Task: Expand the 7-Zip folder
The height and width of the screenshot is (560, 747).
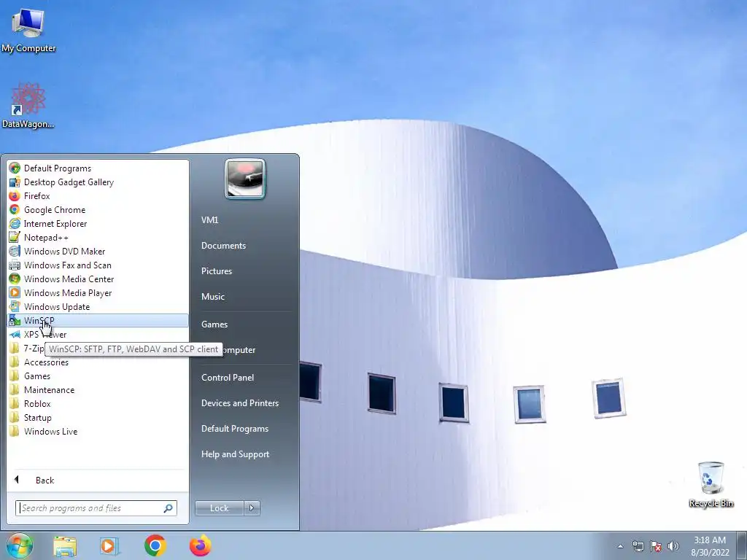Action: click(x=28, y=348)
